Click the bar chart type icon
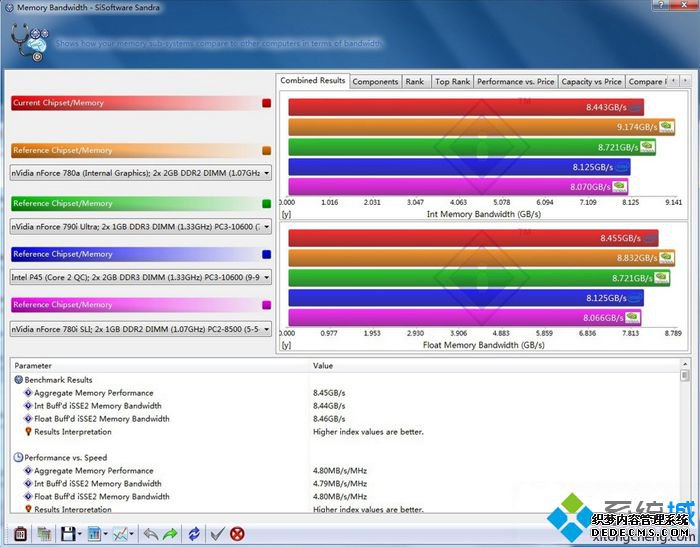700x547 pixels. [x=94, y=534]
